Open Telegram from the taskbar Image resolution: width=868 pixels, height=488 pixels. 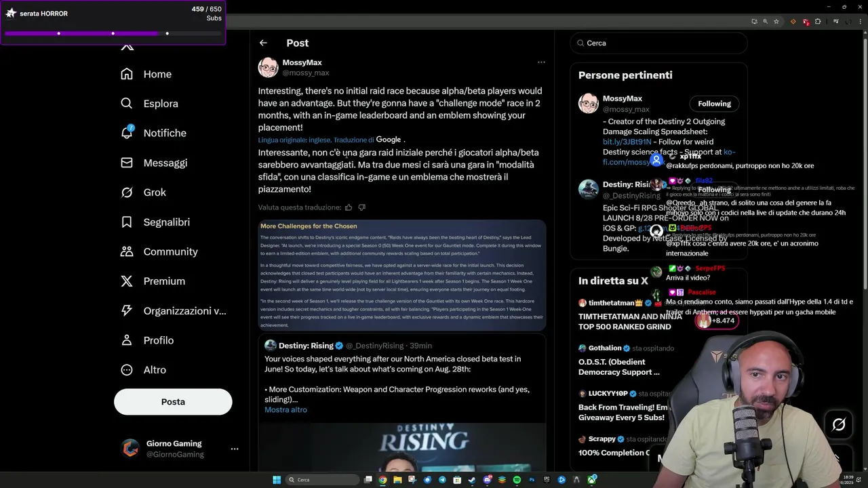(442, 480)
